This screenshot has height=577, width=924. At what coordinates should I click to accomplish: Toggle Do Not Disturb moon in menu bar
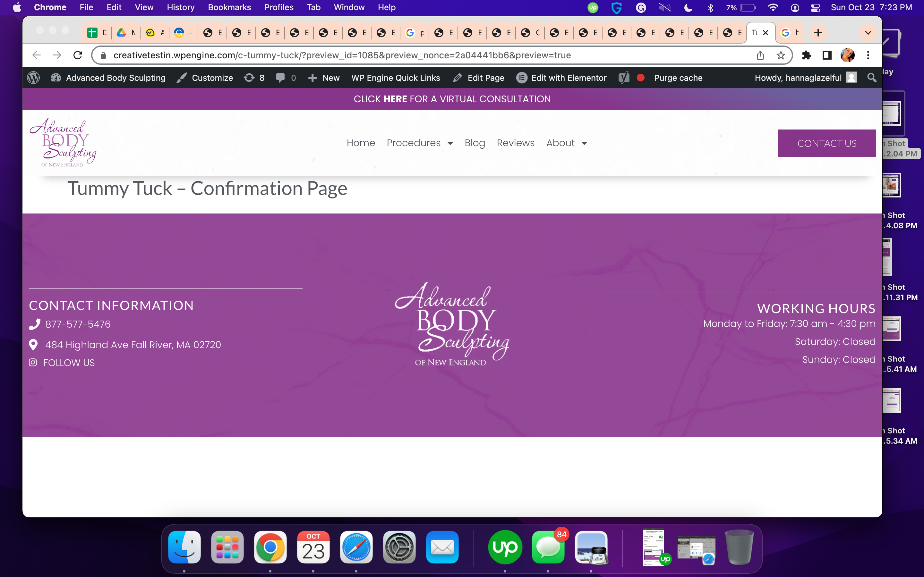coord(688,8)
